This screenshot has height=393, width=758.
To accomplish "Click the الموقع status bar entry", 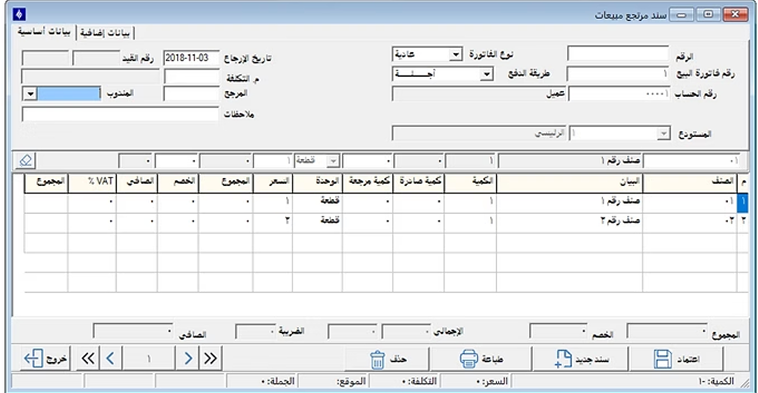I will 333,381.
